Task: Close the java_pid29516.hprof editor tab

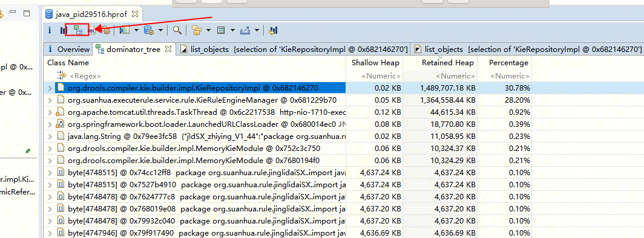Action: [135, 14]
